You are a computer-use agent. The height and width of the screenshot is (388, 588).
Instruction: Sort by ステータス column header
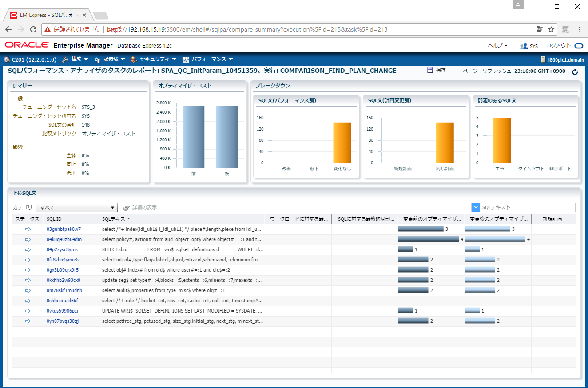28,219
